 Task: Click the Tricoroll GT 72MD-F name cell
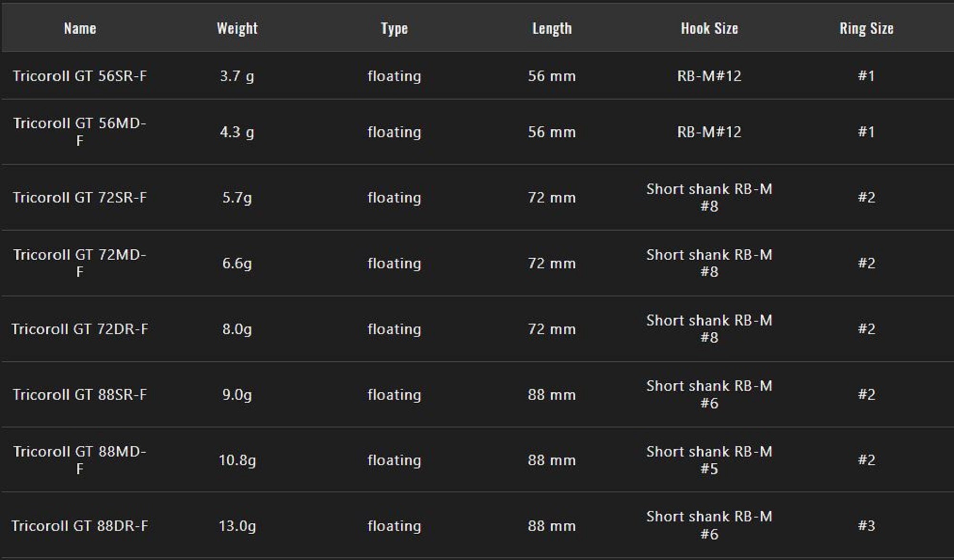coord(80,263)
